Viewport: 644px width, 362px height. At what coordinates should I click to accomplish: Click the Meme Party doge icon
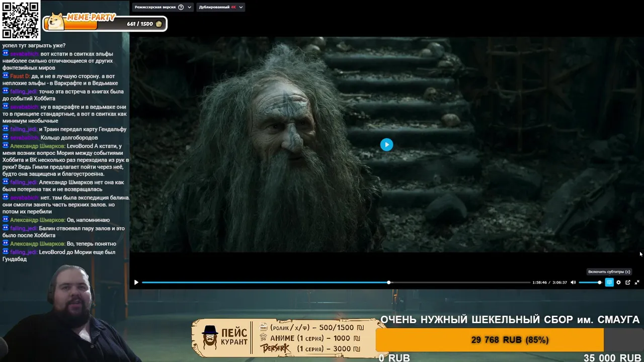(56, 22)
